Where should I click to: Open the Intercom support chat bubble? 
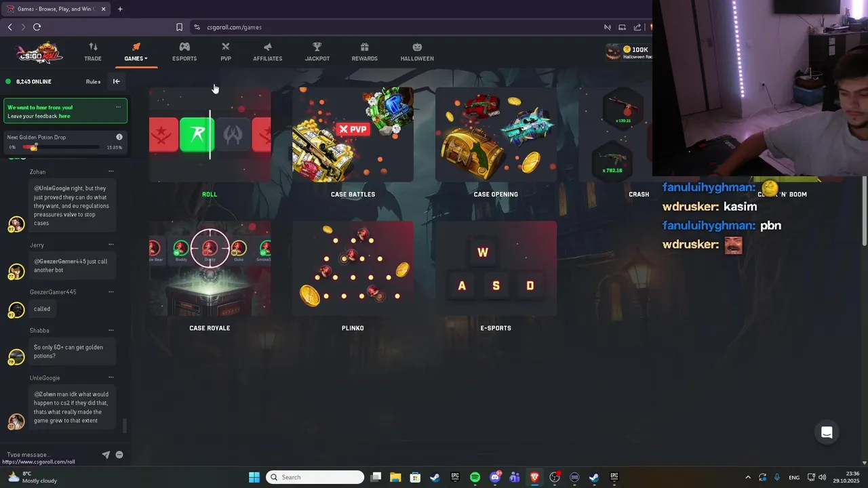tap(827, 432)
